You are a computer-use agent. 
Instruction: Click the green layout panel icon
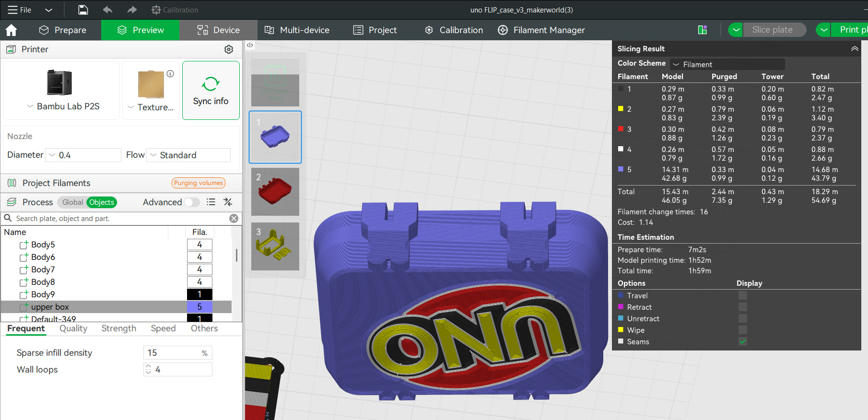703,30
